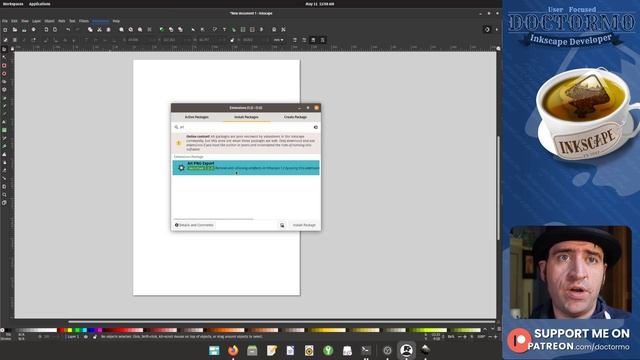
Task: Open the Terminal from the dock
Action: tap(366, 350)
